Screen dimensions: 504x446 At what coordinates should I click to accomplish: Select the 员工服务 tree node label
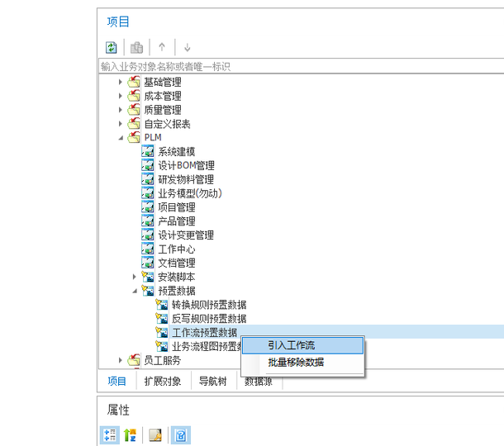coord(163,360)
